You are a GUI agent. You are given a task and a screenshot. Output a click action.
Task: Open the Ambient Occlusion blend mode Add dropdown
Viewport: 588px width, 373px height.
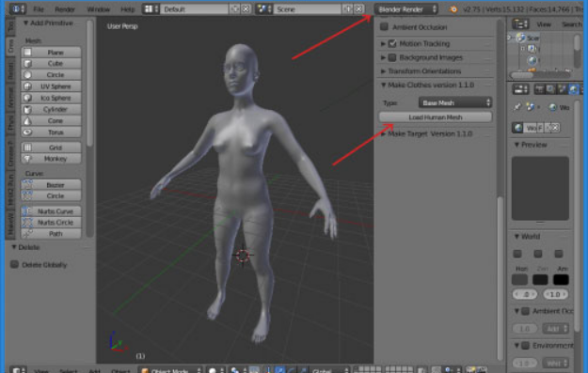click(555, 329)
